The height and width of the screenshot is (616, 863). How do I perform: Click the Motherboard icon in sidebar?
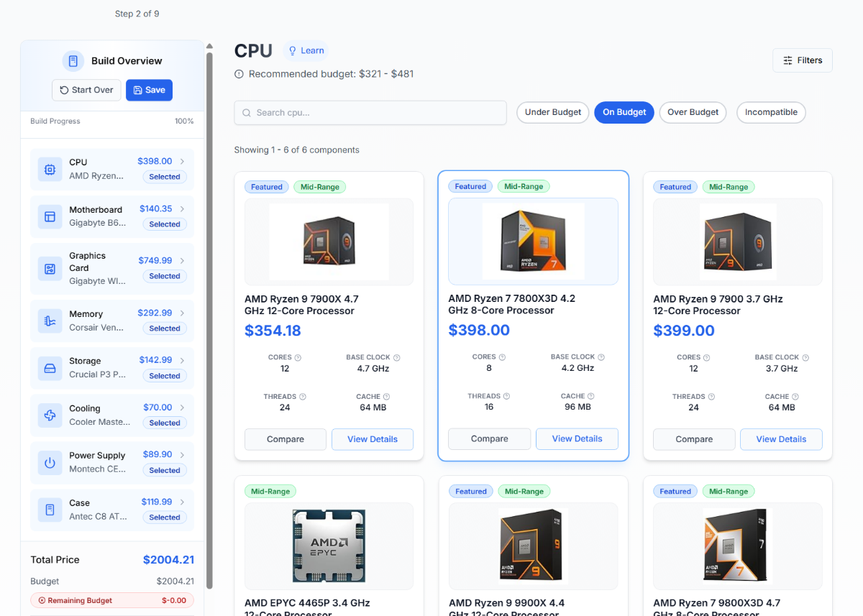point(50,216)
